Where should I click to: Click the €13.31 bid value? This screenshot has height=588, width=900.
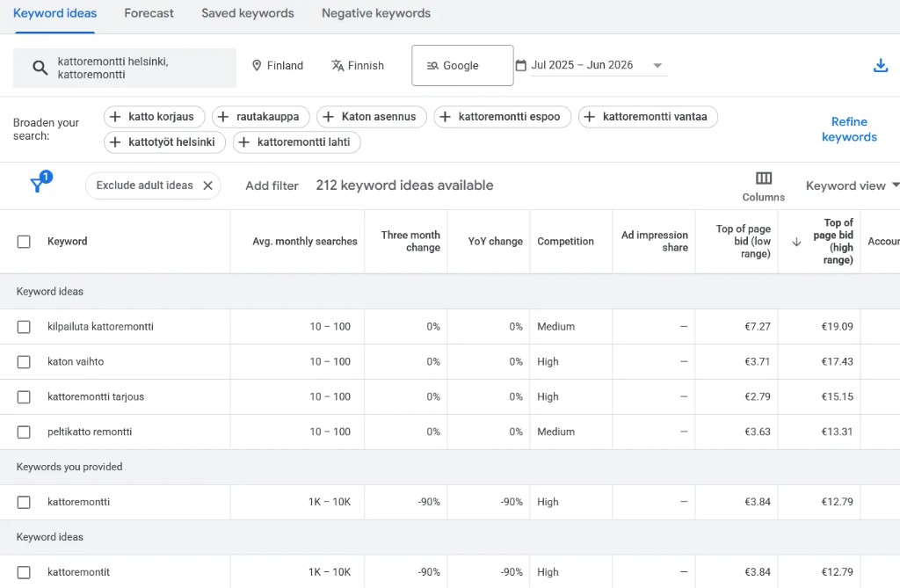[x=837, y=432]
